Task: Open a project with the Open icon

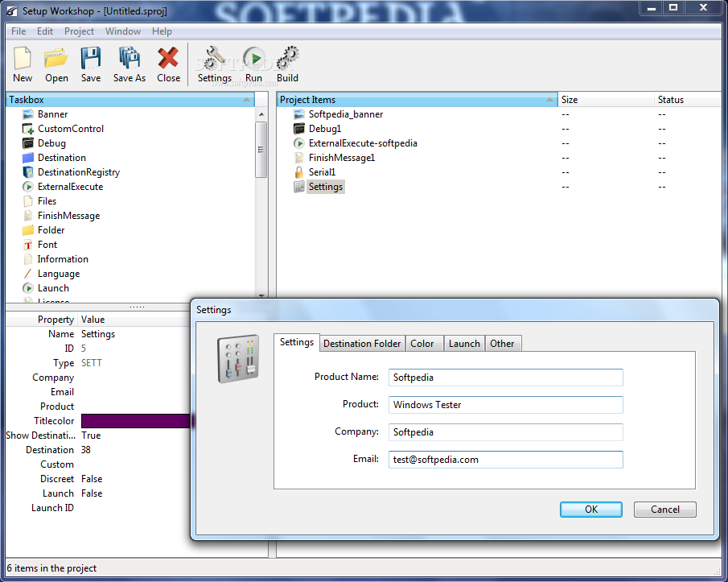Action: tap(56, 59)
